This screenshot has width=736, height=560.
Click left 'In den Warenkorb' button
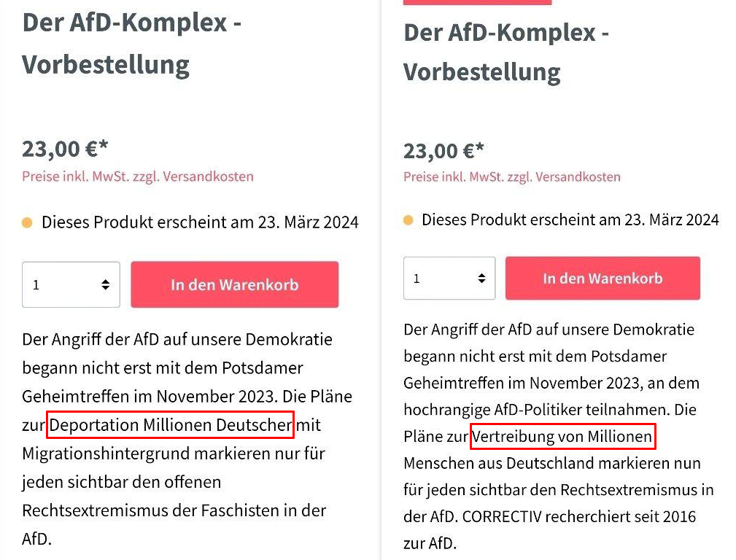click(x=234, y=284)
